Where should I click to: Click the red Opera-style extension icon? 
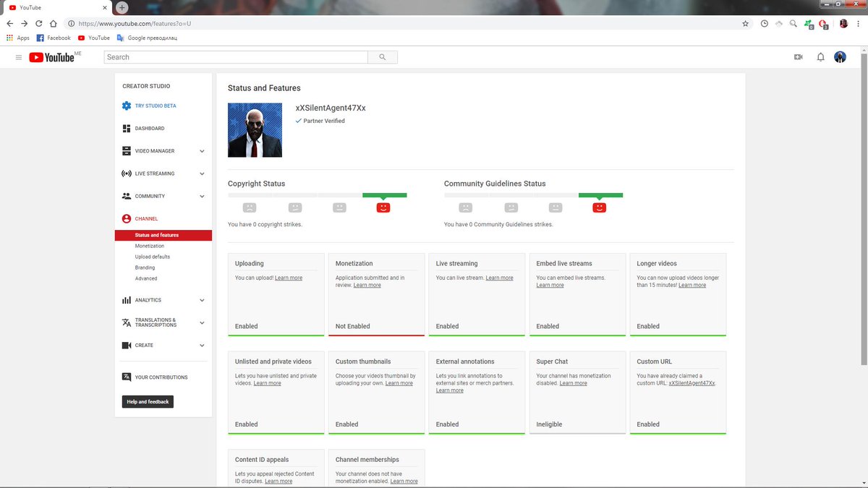click(x=823, y=24)
